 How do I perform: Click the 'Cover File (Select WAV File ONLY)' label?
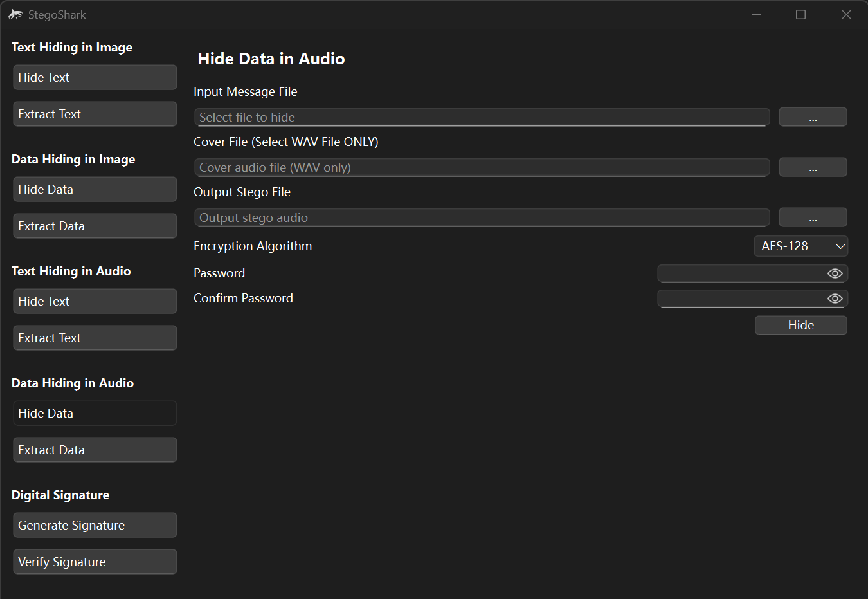click(x=286, y=142)
